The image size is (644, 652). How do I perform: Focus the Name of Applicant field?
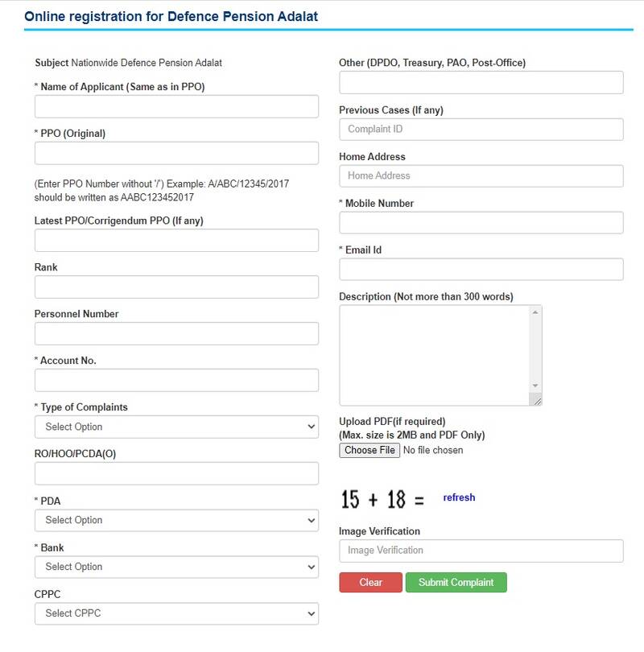[x=176, y=106]
